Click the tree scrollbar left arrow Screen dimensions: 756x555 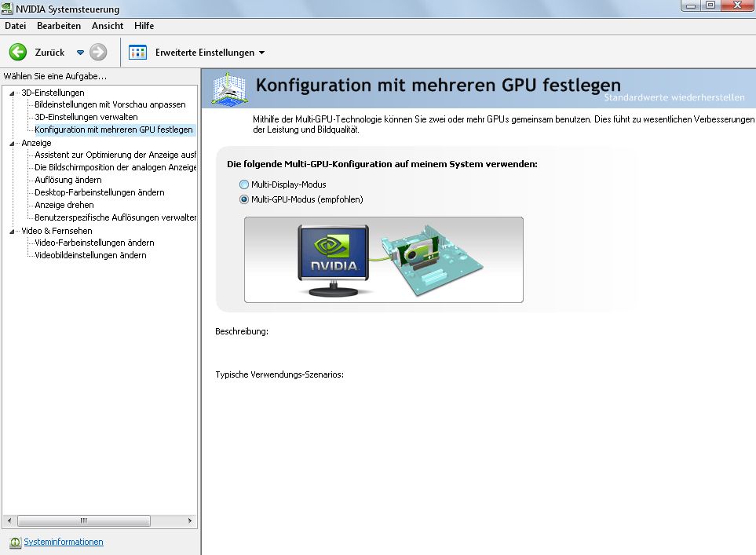pos(9,520)
